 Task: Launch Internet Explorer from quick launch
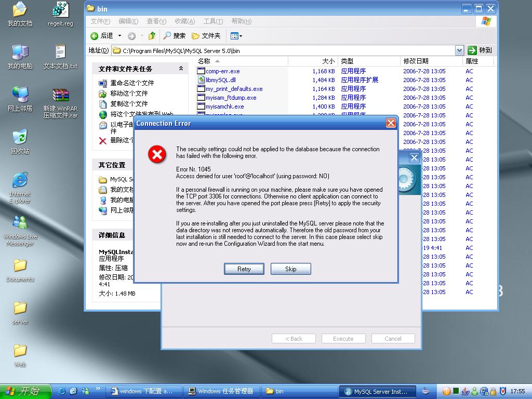(62, 391)
